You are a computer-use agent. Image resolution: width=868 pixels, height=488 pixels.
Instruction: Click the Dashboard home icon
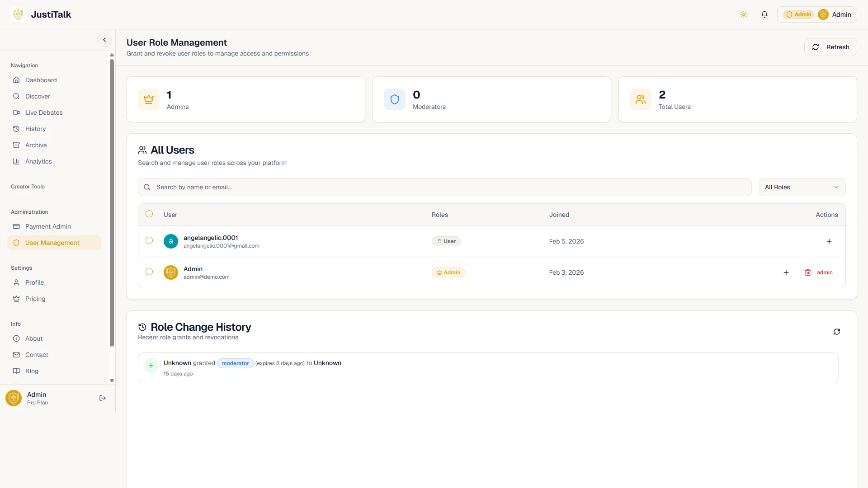click(16, 80)
